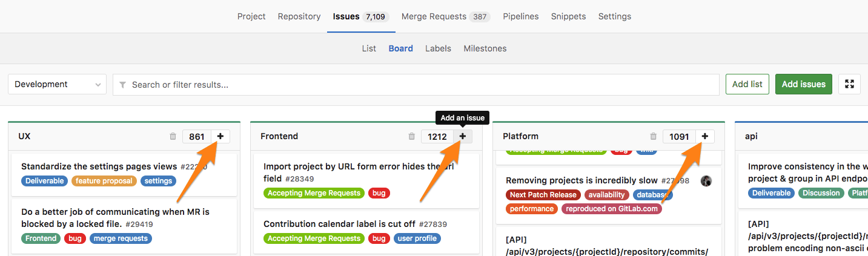Screen dimensions: 868x256
Task: Delete the Frontend list with trash icon
Action: coord(412,137)
